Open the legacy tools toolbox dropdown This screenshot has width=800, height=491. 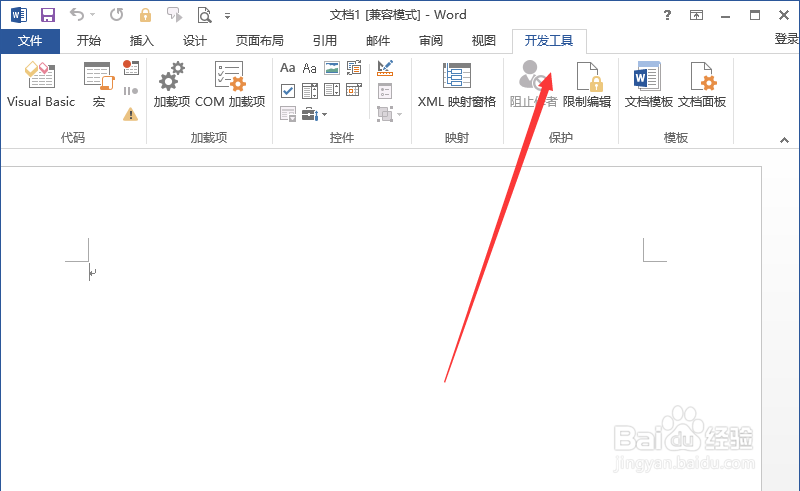click(314, 114)
